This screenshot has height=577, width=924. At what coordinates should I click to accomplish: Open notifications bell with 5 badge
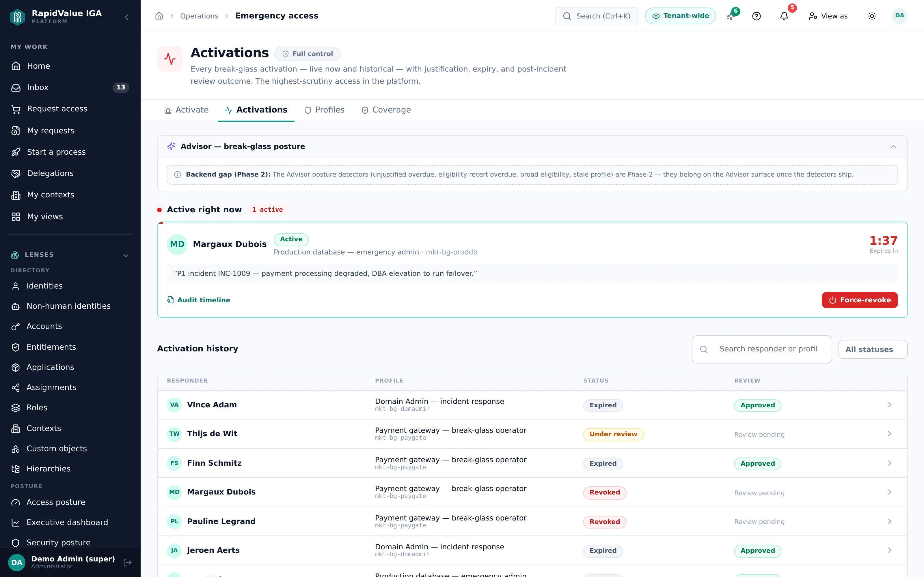[784, 16]
